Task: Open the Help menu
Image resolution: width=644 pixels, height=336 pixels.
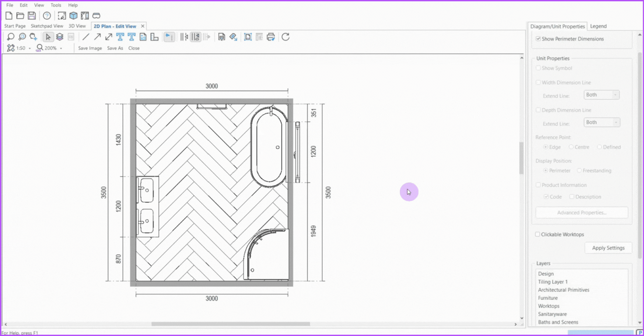Action: coord(73,5)
